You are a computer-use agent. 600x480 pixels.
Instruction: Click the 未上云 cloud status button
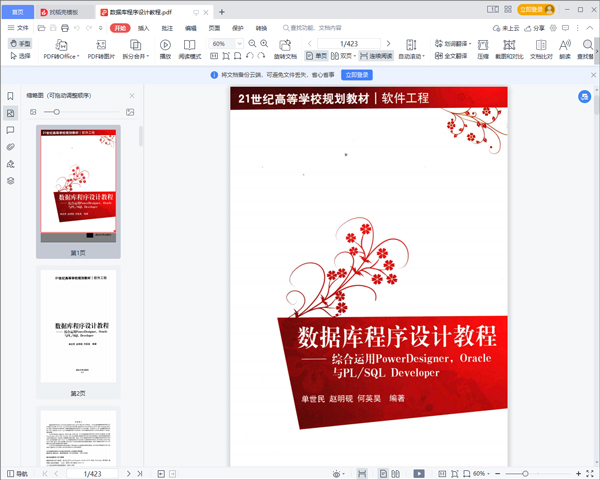click(506, 28)
